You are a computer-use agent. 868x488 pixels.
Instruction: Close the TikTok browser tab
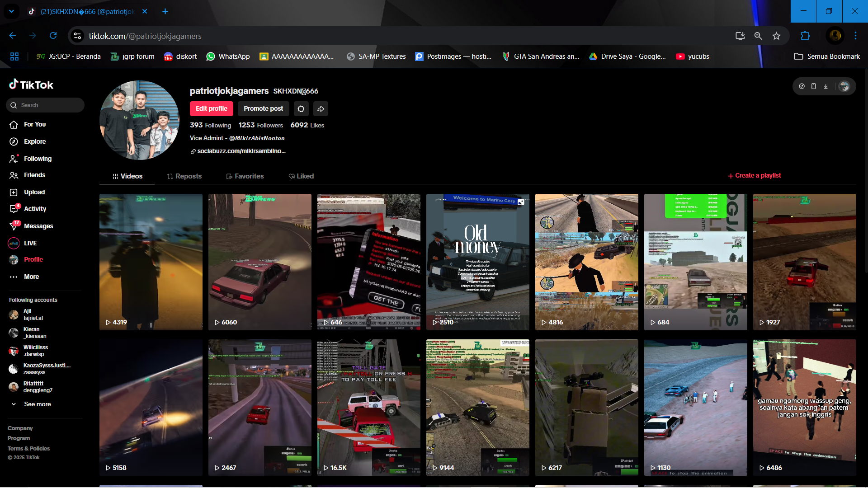pos(145,11)
